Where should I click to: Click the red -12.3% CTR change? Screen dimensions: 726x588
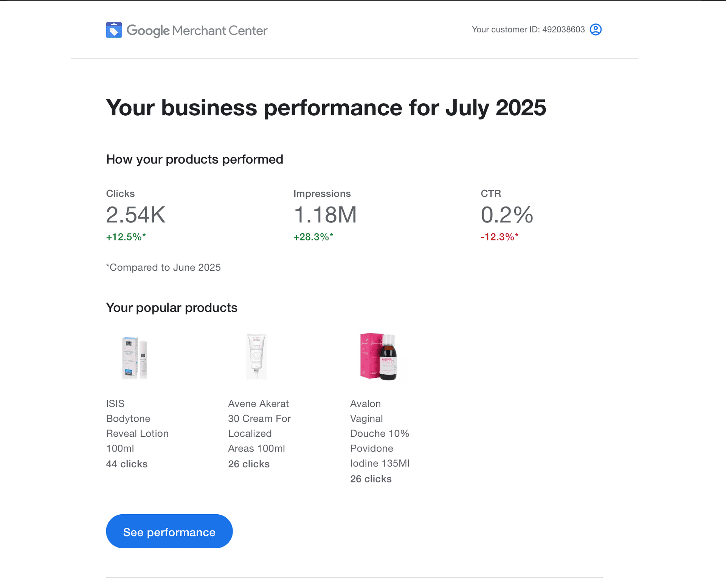click(499, 237)
